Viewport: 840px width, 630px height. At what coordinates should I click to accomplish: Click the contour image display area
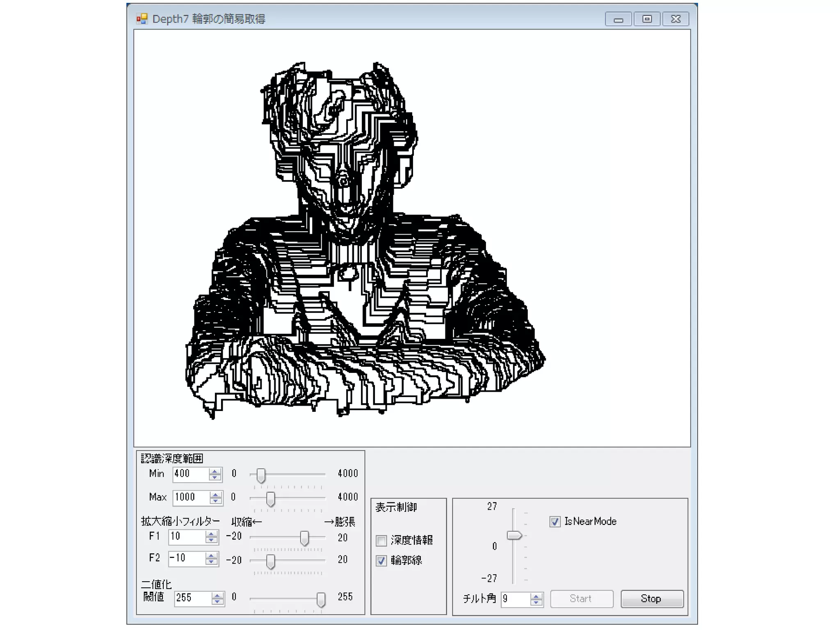point(412,238)
